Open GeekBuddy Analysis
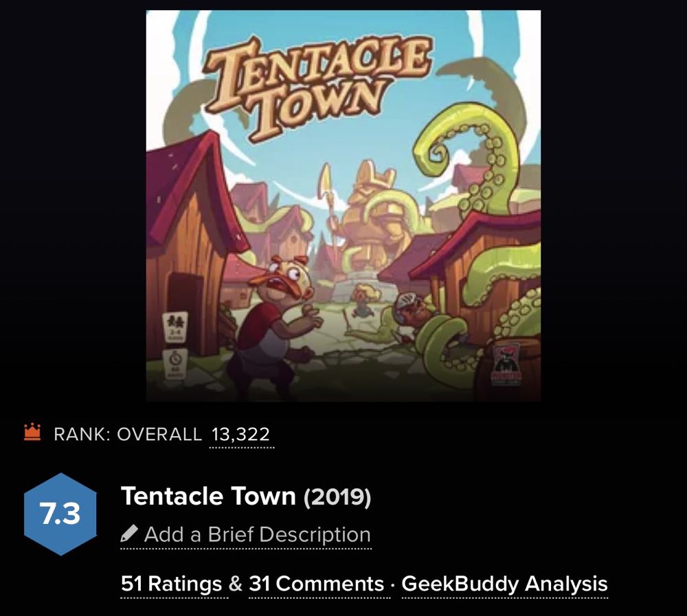The image size is (687, 616). (504, 584)
